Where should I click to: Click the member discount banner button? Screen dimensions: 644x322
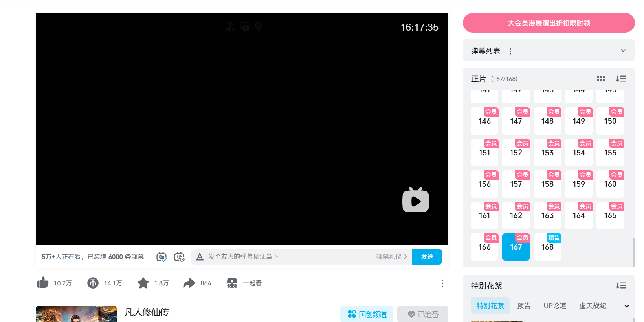(x=549, y=23)
